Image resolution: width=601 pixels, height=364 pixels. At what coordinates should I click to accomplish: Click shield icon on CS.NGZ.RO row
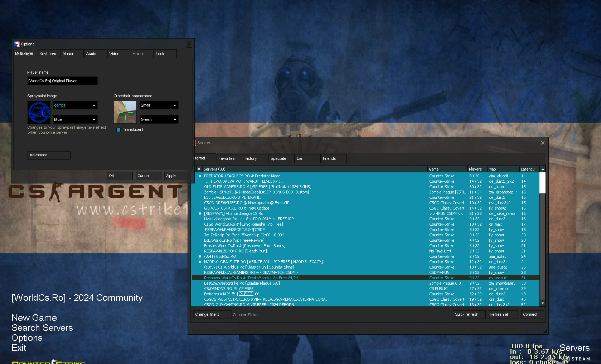pos(200,256)
